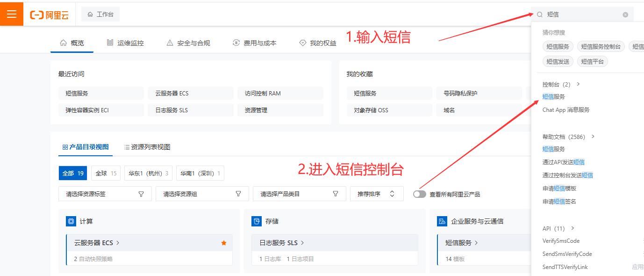Open the SendTTSVerifyLink API result
Screen dimensions: 644x276
(x=565, y=267)
